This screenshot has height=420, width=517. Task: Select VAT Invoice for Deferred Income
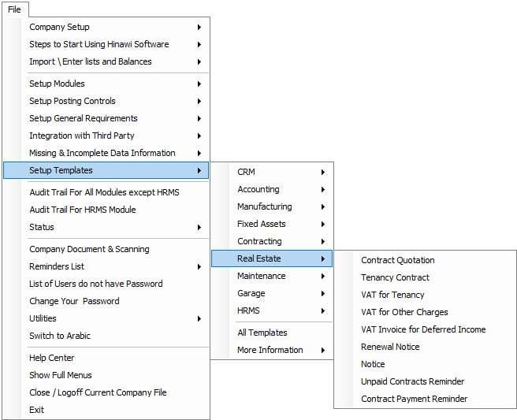[423, 329]
